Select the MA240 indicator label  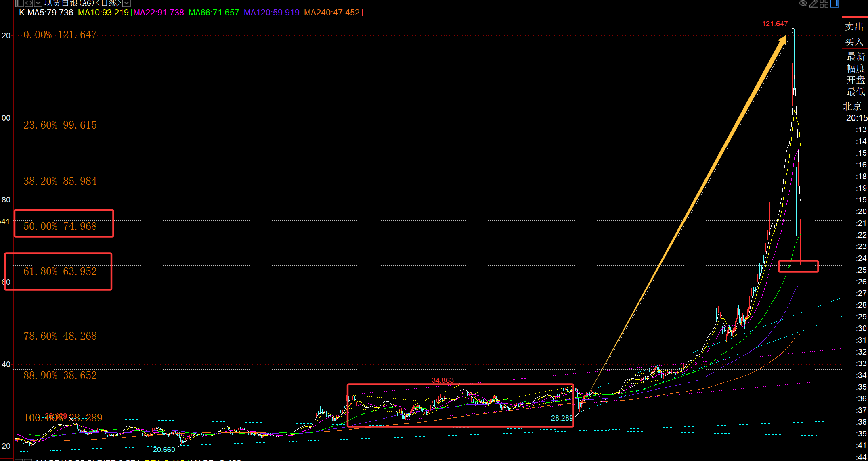point(332,13)
